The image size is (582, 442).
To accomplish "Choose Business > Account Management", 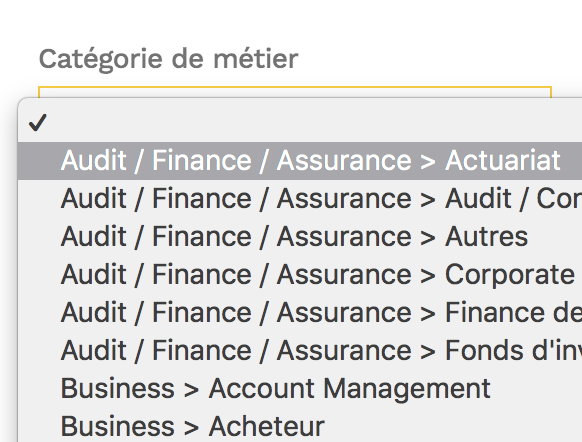I will [300, 388].
